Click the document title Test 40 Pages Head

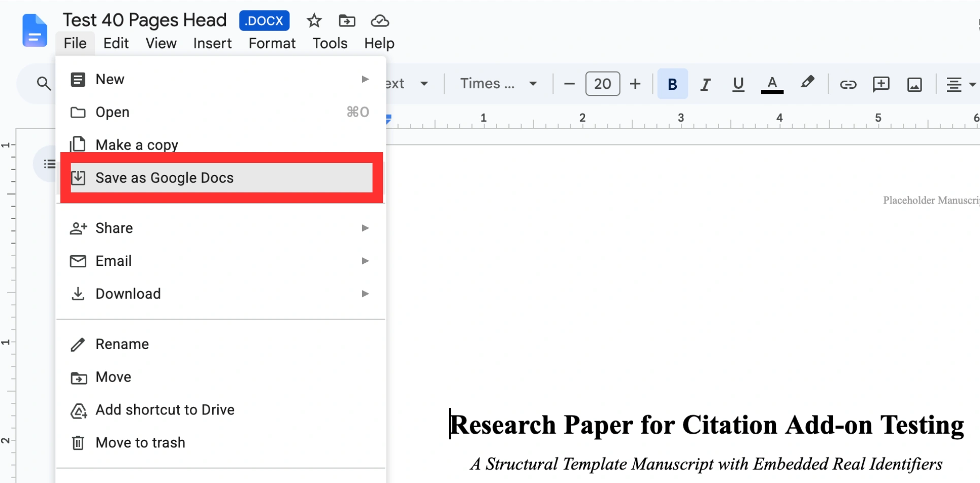pos(145,20)
